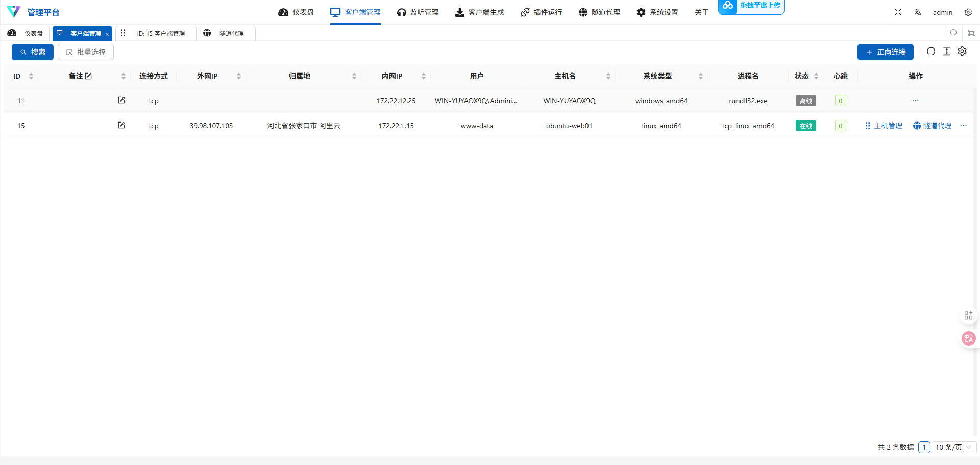This screenshot has height=465, width=980.
Task: Click external IP 39.98.107.103
Action: tap(211, 126)
